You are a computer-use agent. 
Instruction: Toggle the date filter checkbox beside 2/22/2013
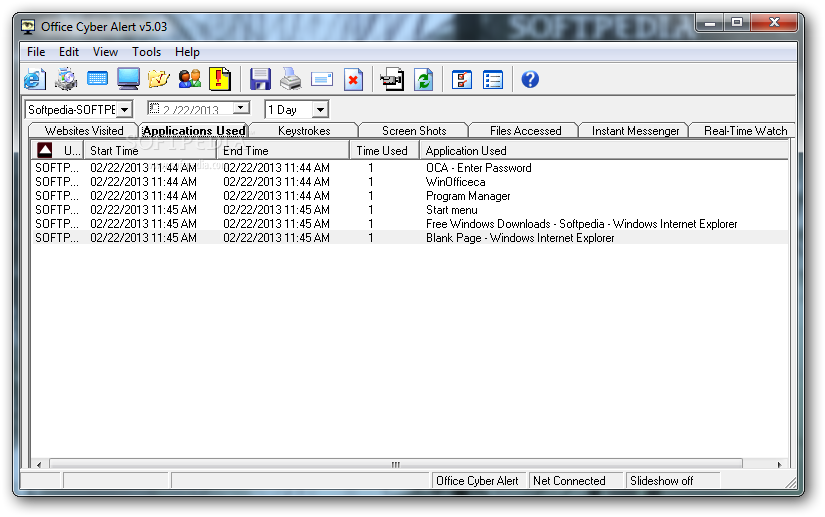[x=154, y=108]
